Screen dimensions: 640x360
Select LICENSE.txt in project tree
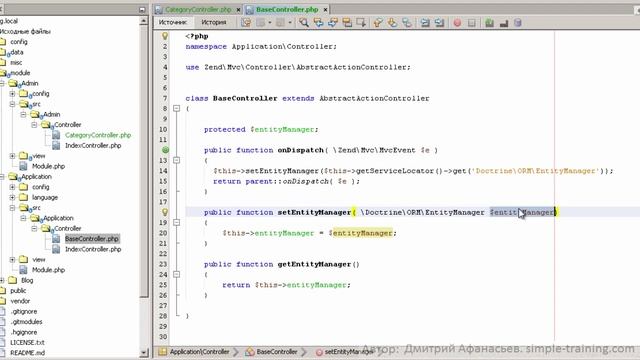27,342
